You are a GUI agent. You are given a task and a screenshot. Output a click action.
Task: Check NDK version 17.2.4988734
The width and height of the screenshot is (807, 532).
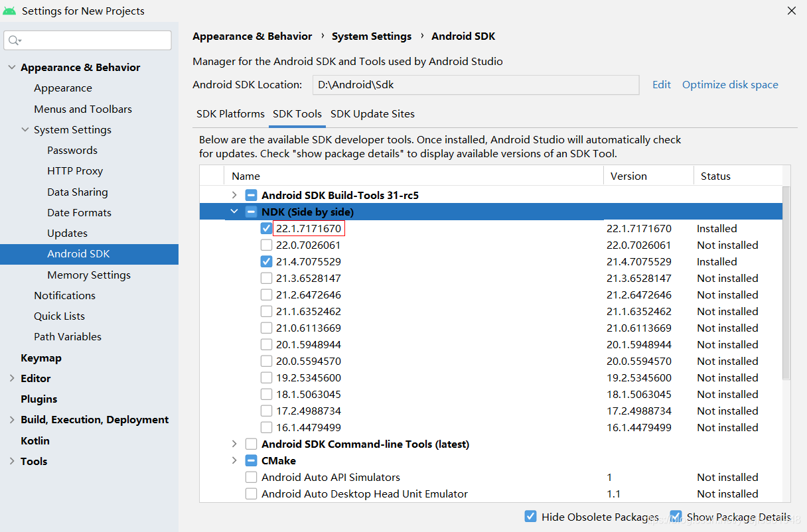pos(266,411)
